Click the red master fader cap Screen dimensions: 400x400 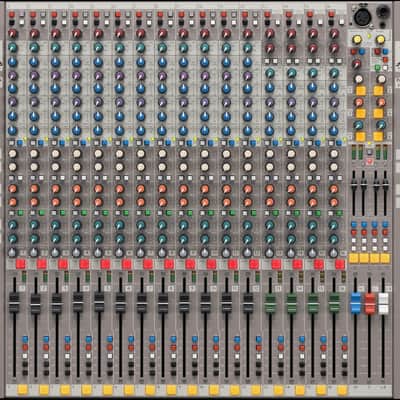click(x=370, y=304)
